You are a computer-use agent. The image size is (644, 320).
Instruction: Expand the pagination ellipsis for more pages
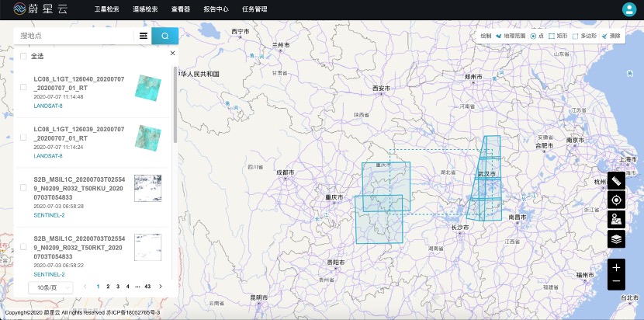point(137,287)
